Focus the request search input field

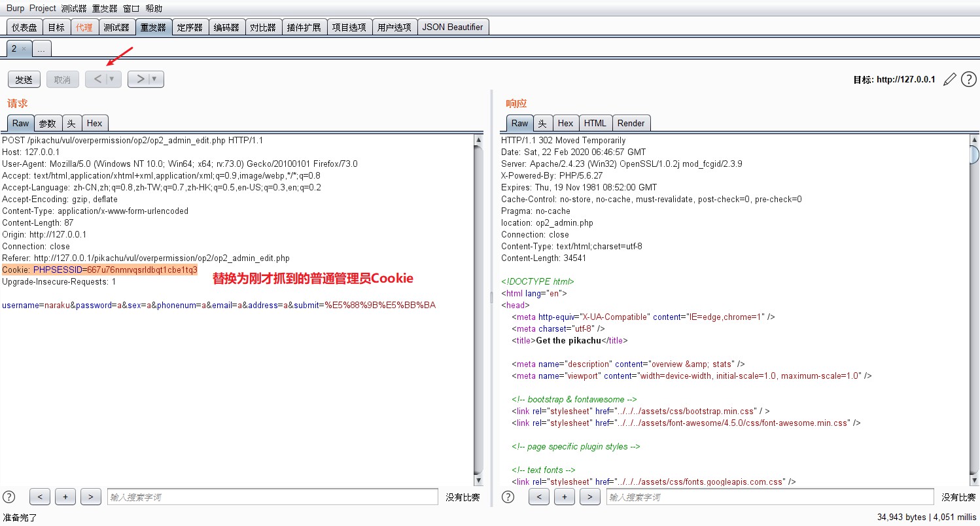point(273,497)
